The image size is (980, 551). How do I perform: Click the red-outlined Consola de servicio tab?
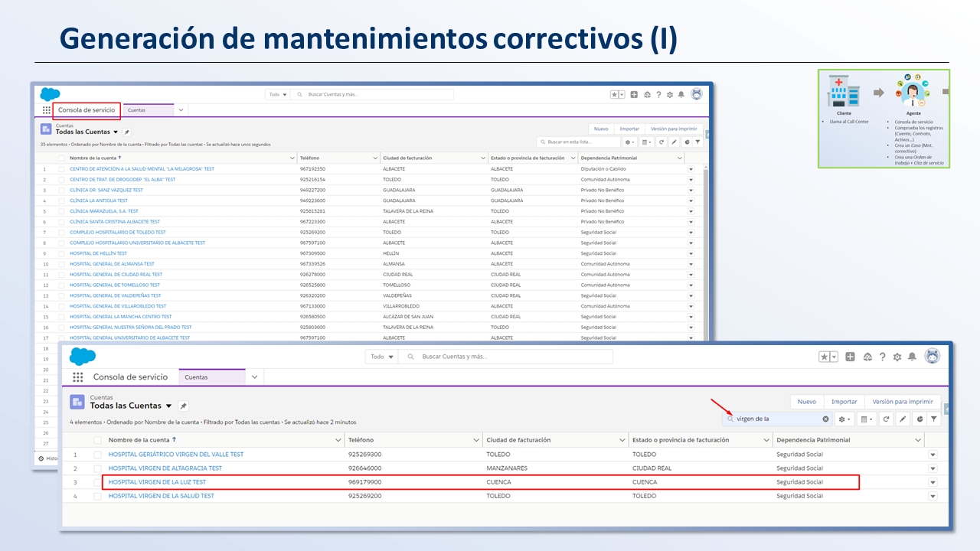click(87, 110)
